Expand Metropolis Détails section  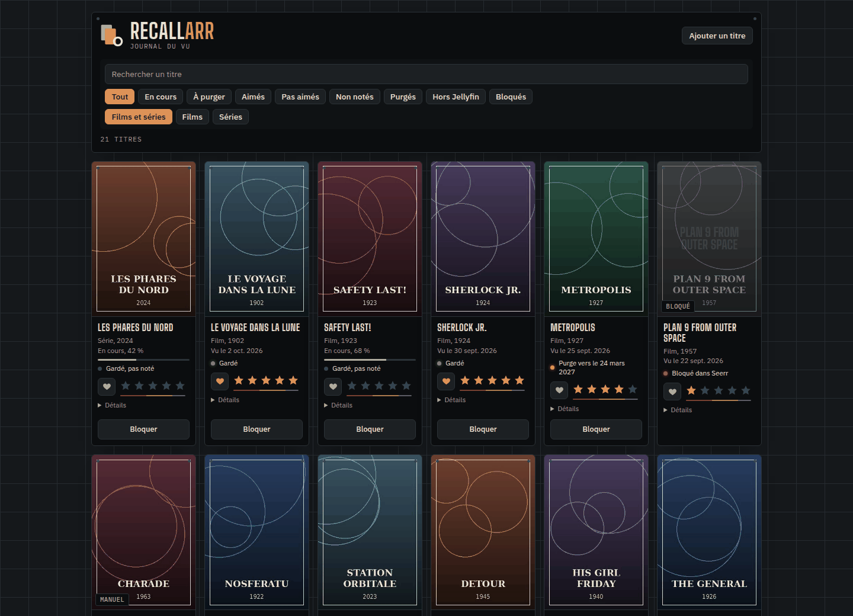[x=565, y=409]
